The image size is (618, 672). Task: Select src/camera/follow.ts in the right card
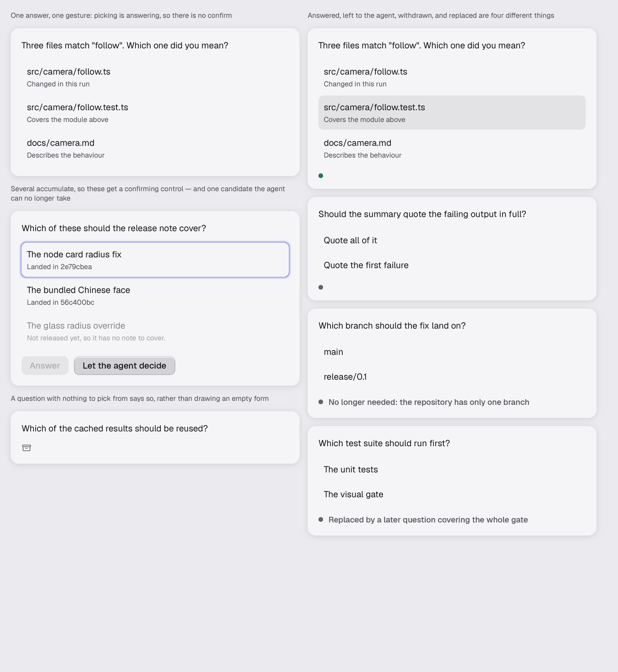click(452, 77)
